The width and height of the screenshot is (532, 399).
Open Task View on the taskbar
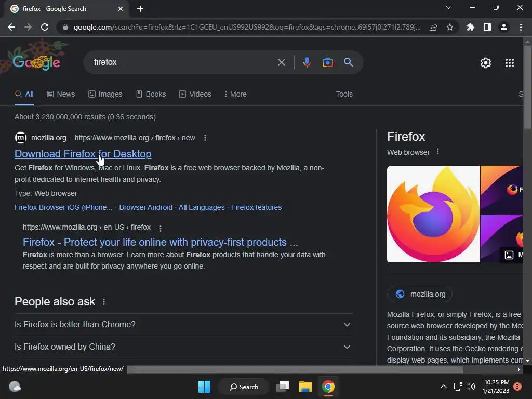click(x=283, y=387)
